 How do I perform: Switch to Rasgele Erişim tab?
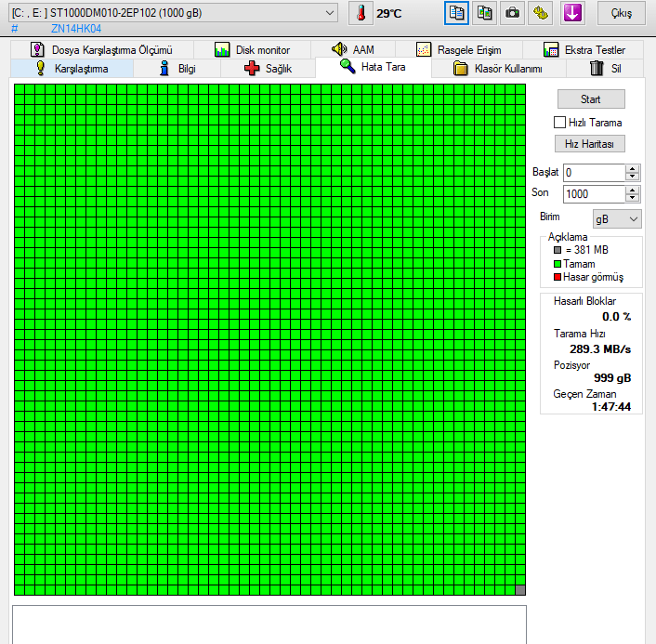(x=458, y=50)
